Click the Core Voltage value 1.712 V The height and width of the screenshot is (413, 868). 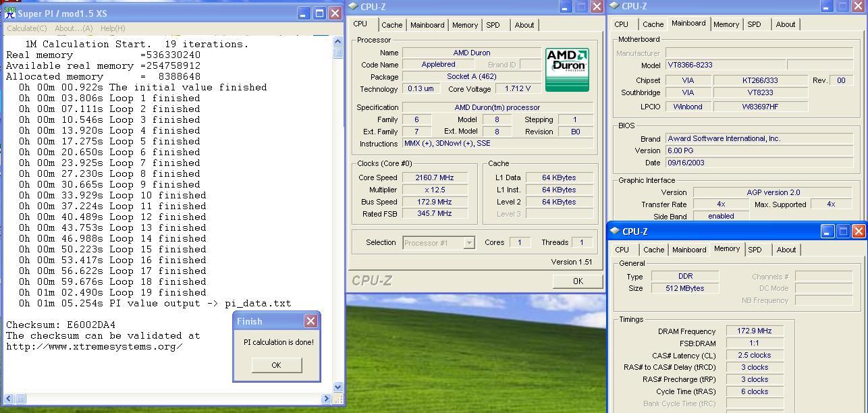(518, 88)
